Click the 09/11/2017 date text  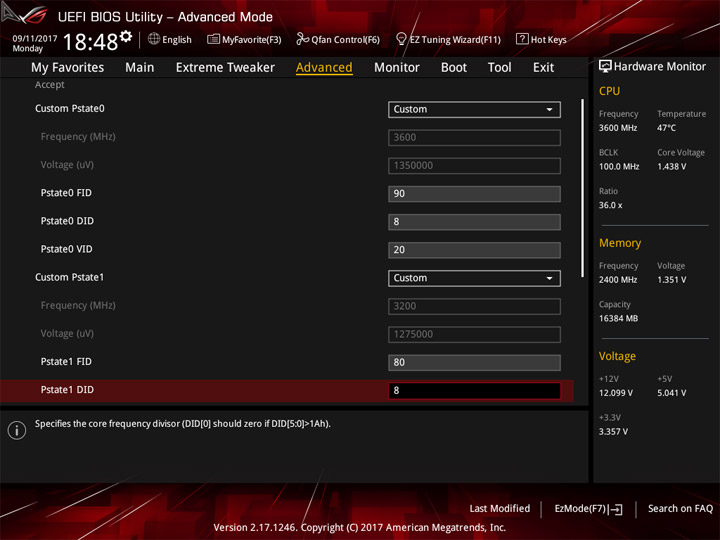34,39
